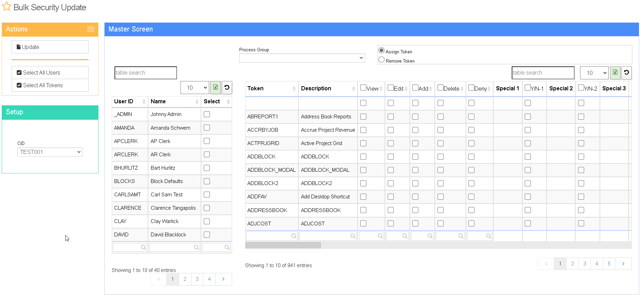Click the Setup panel header

50,112
